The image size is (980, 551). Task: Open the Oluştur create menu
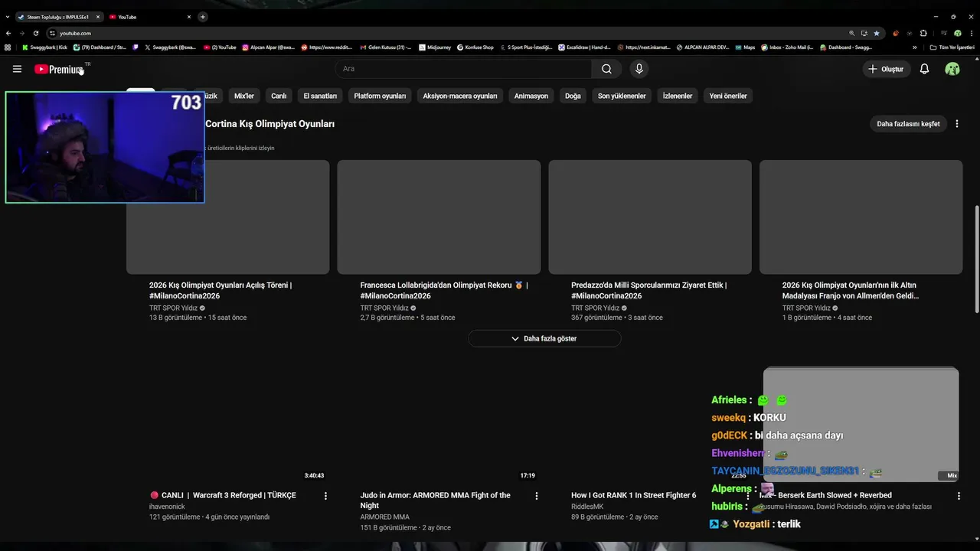click(x=886, y=69)
